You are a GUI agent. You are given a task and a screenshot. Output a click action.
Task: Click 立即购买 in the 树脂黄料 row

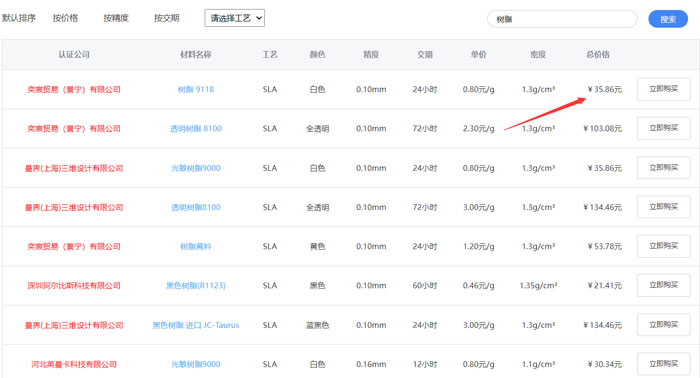[x=663, y=246]
